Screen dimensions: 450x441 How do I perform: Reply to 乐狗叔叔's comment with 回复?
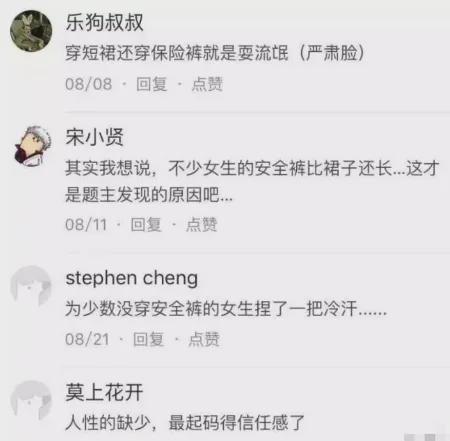[x=152, y=84]
